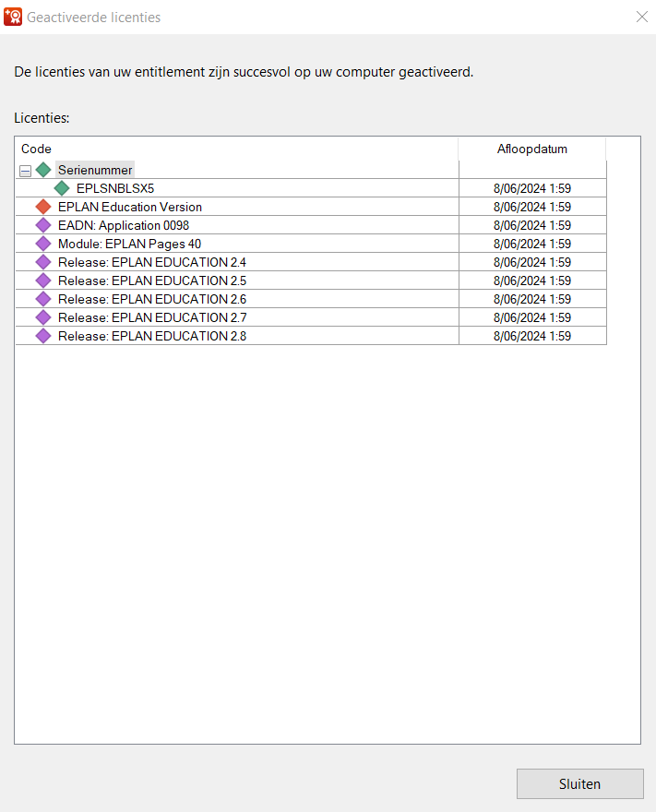This screenshot has width=656, height=812.
Task: Click the purple diamond icon of Release EDUCATION 2.8
Action: click(43, 336)
